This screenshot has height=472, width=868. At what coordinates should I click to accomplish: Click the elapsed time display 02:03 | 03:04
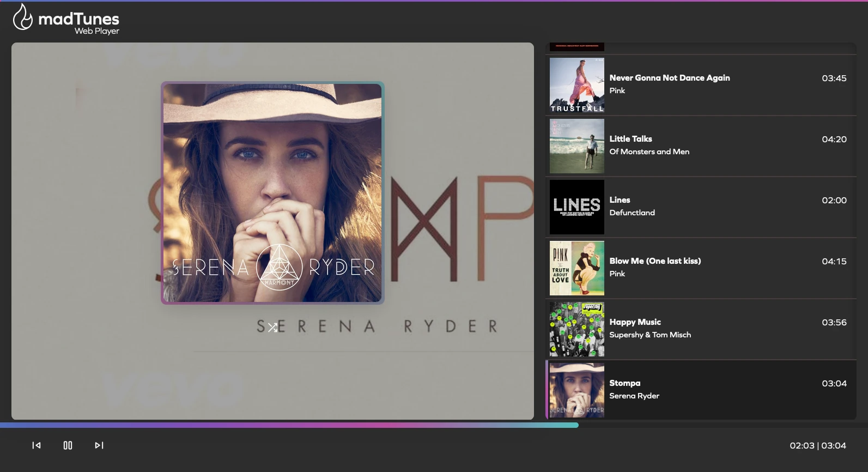click(x=817, y=445)
